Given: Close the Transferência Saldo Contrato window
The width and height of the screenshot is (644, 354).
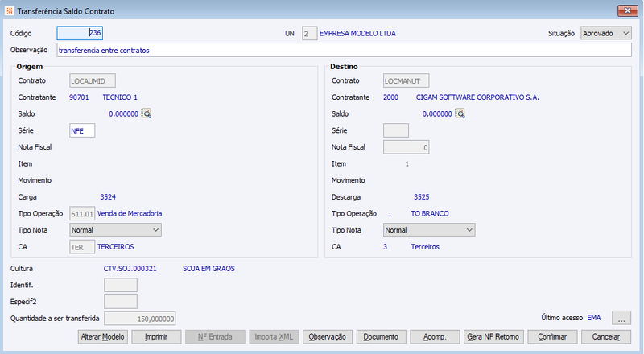Looking at the screenshot, I should (x=628, y=10).
